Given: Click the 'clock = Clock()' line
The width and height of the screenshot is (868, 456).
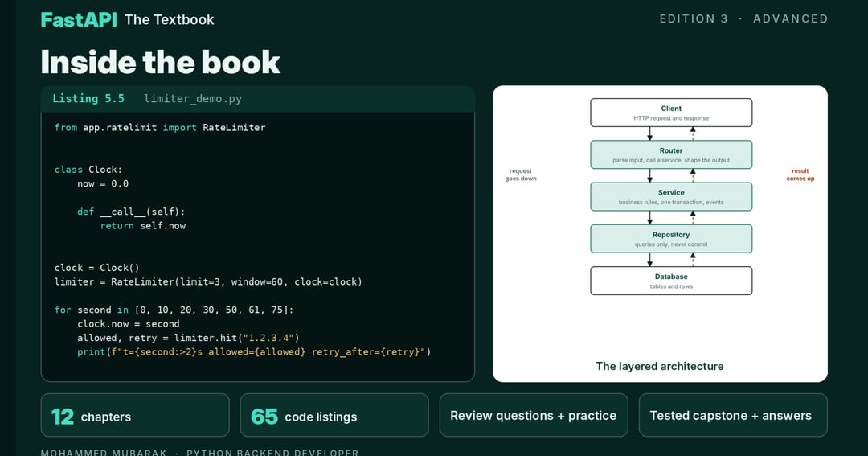Looking at the screenshot, I should pos(97,268).
